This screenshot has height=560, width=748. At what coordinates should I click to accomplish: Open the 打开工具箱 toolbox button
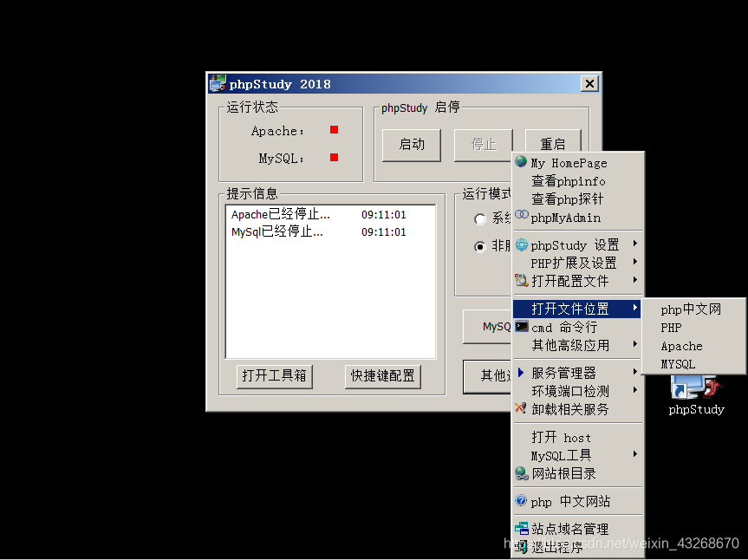274,376
